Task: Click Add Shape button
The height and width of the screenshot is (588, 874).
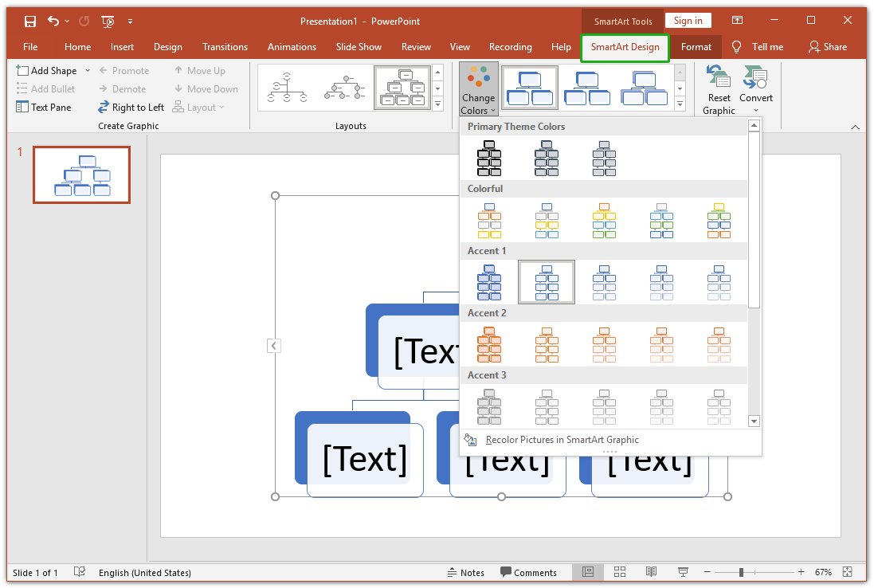Action: coord(47,70)
